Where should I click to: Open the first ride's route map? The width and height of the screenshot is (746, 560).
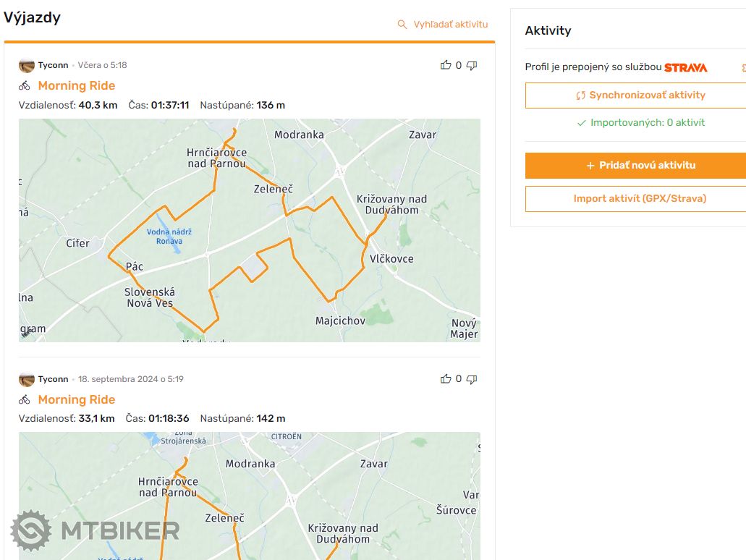point(249,229)
